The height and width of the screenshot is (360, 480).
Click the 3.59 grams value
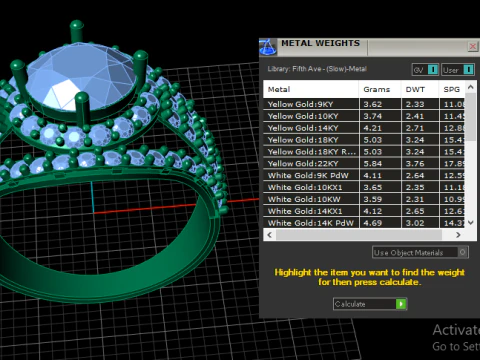pos(373,199)
